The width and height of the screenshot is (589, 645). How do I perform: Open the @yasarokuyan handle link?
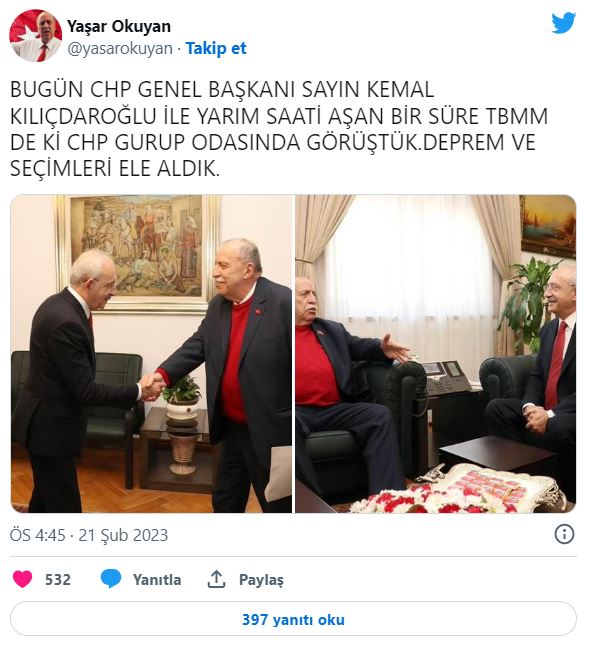(120, 49)
